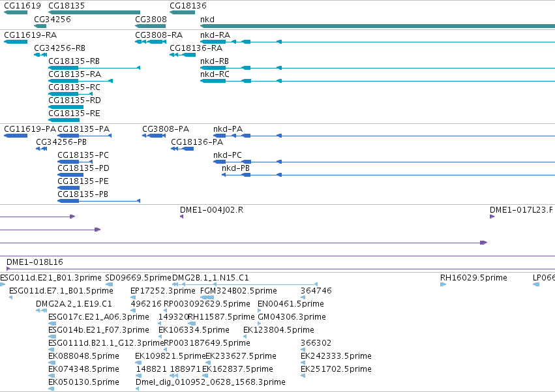This screenshot has height=392, width=555.
Task: Click the CG11619 gene label
Action: [22, 6]
